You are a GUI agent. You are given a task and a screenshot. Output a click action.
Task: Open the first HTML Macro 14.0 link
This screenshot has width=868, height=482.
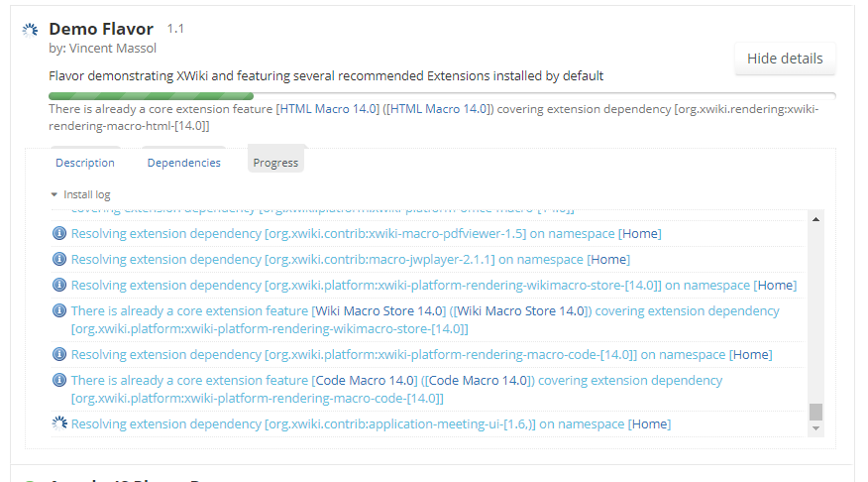click(328, 109)
